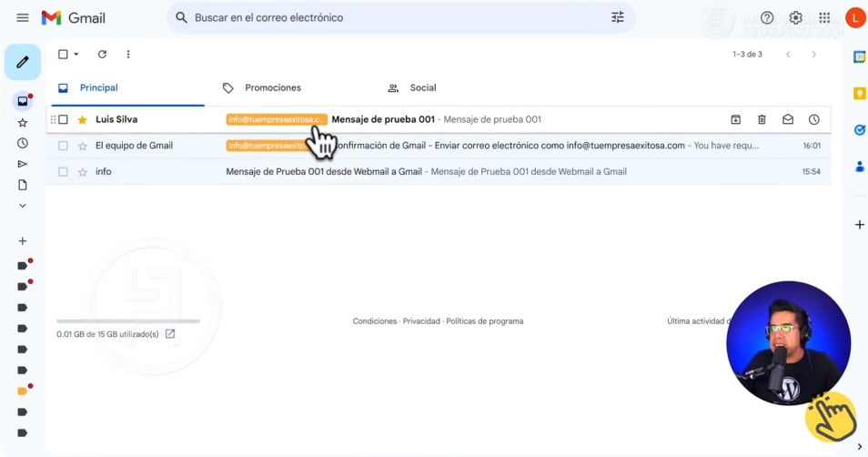Open storage management link icon

point(170,334)
